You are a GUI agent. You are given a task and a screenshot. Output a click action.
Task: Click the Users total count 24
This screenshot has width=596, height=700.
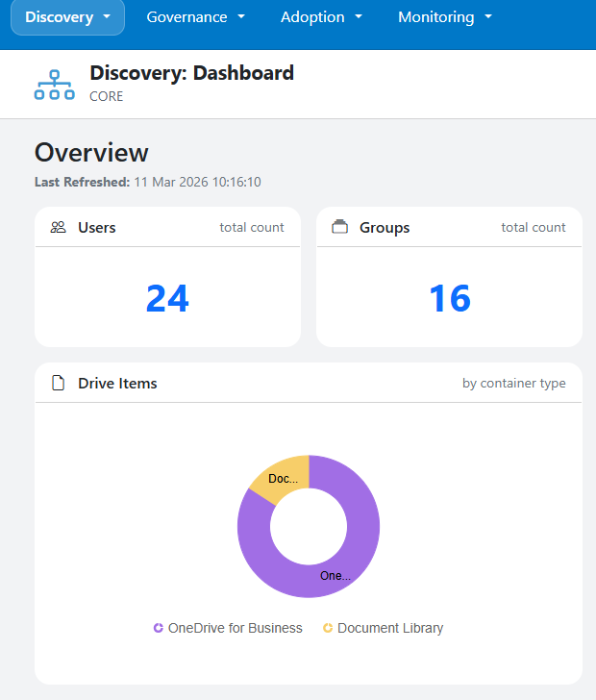(167, 298)
